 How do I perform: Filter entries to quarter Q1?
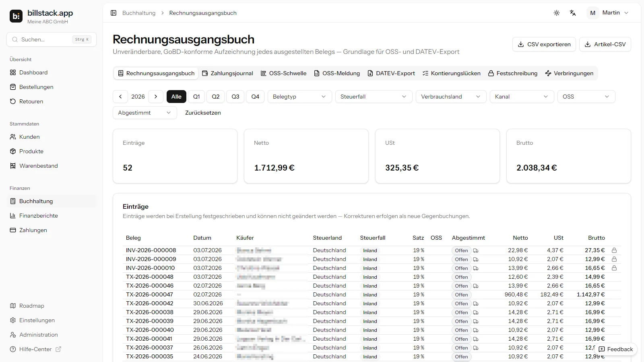(x=196, y=97)
